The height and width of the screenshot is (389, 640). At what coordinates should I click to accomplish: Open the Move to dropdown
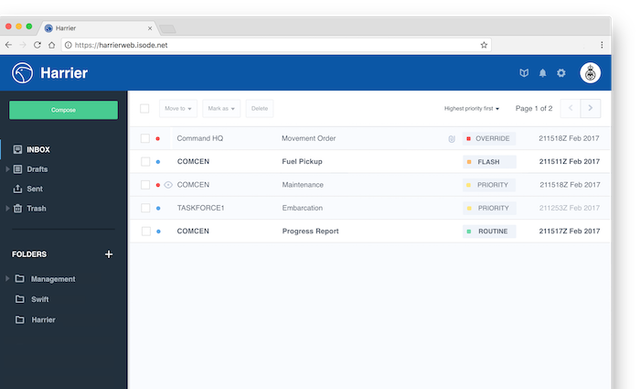[178, 109]
